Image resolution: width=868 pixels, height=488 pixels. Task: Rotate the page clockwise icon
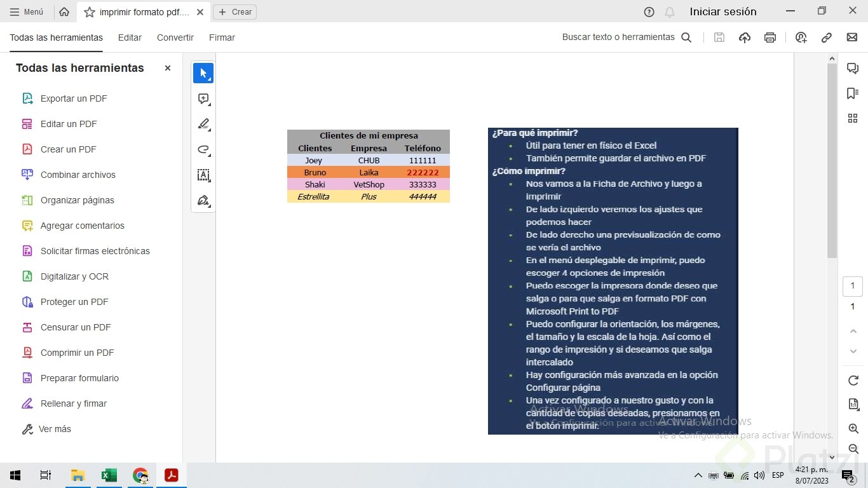pos(853,380)
